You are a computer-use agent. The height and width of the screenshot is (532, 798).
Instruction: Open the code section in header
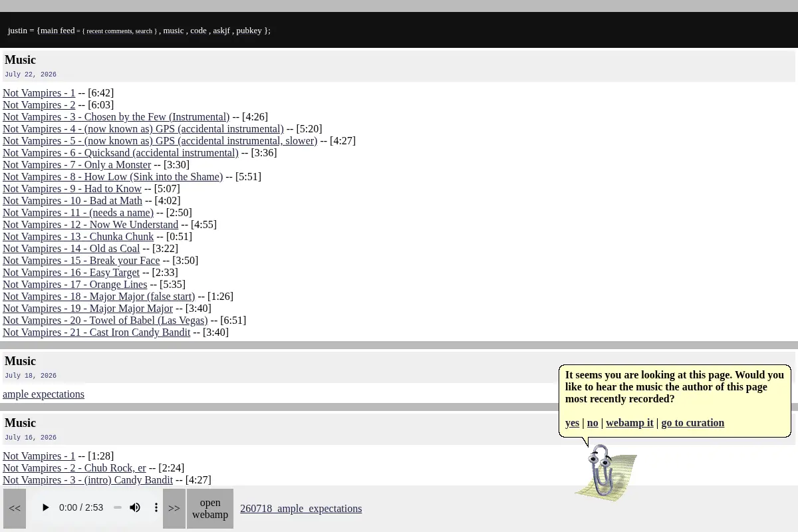198,31
